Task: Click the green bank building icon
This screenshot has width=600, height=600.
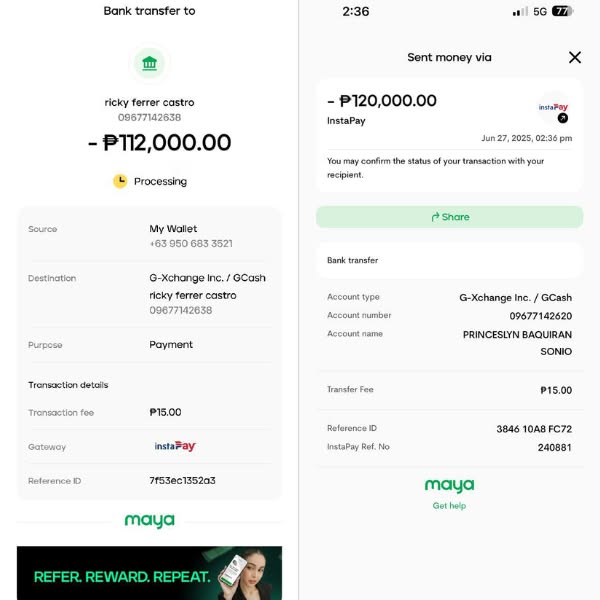Action: tap(149, 64)
